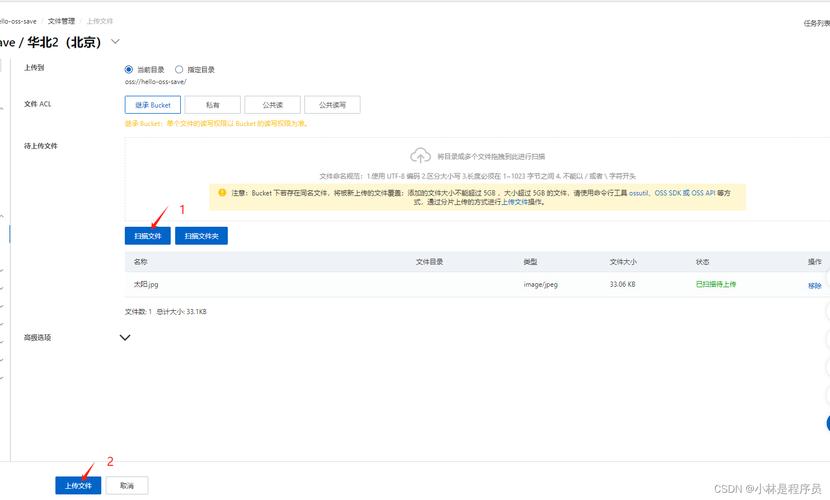Choose 继承 Bucket ACL option
Viewport: 830px width, 500px height.
(152, 105)
